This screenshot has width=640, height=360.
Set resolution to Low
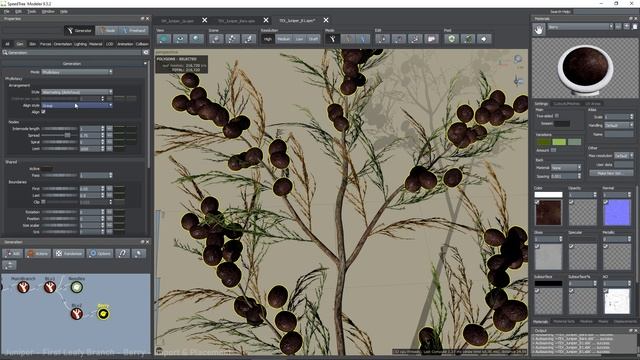299,39
